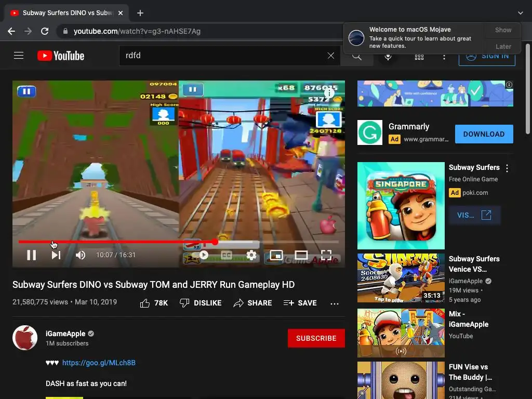The image size is (532, 399).
Task: Focus the search box containing rdfd
Action: pos(224,56)
